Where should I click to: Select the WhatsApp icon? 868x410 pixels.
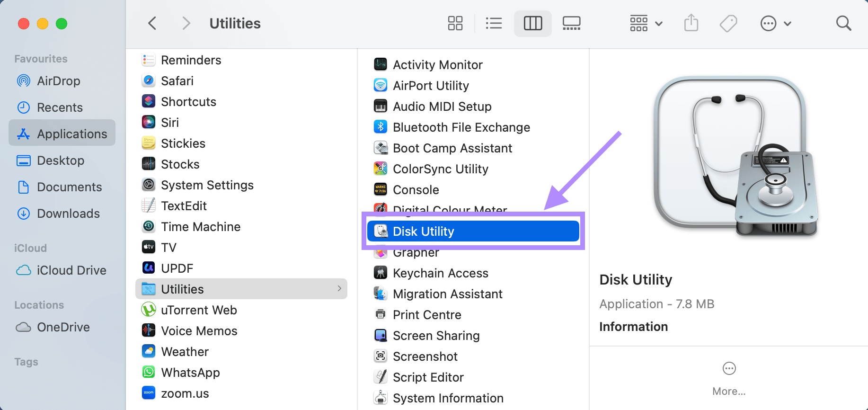tap(149, 373)
